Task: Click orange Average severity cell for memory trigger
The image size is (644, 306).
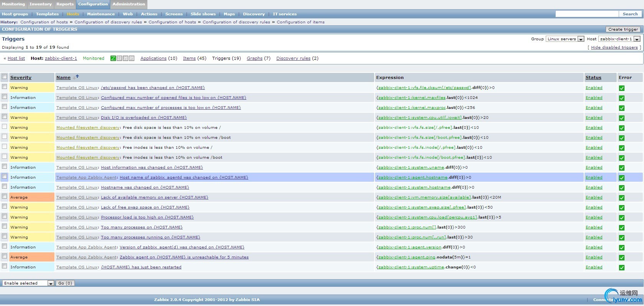Action: (31, 197)
